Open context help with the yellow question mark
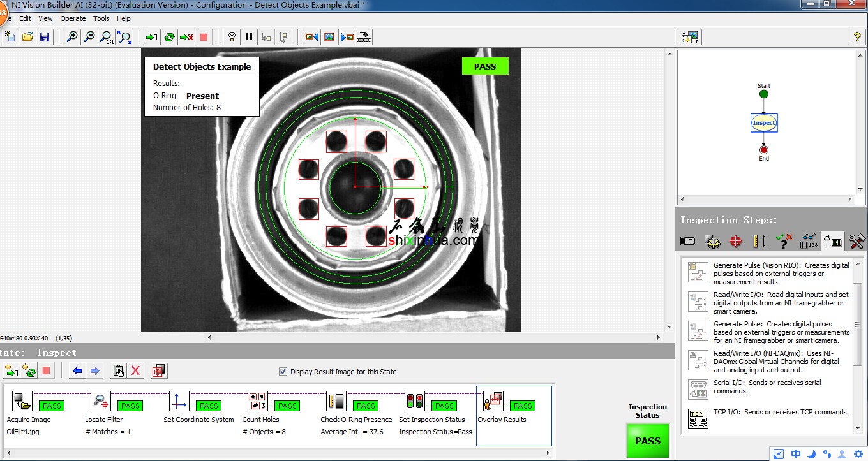This screenshot has height=461, width=868. coord(857,37)
